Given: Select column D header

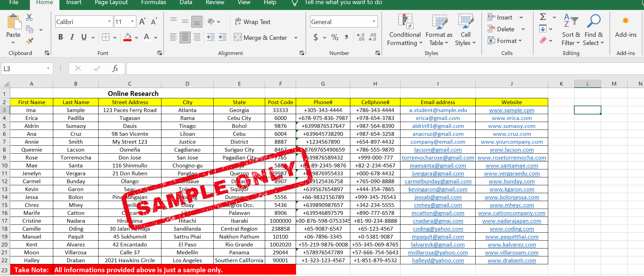Looking at the screenshot, I should pyautogui.click(x=187, y=84).
